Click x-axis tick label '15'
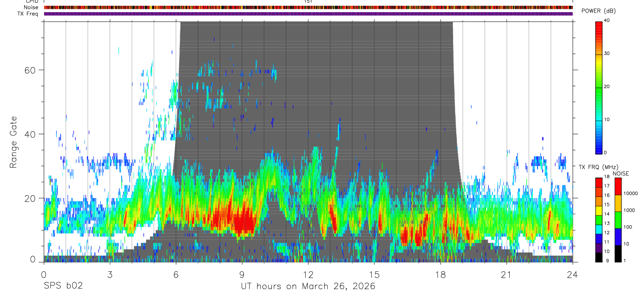644x297 pixels. tap(374, 274)
